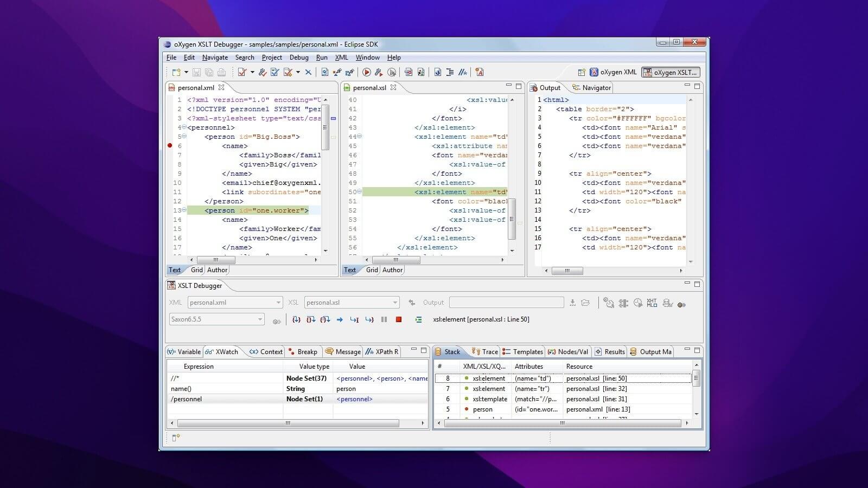Click the Print icon in the main toolbar
Viewport: 868px width, 488px height.
[222, 72]
